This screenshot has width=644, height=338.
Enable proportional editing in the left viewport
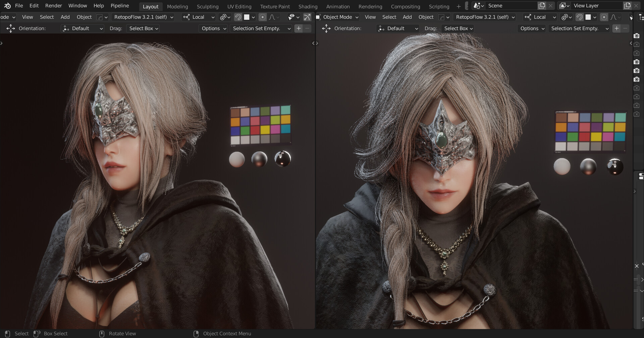coord(263,17)
